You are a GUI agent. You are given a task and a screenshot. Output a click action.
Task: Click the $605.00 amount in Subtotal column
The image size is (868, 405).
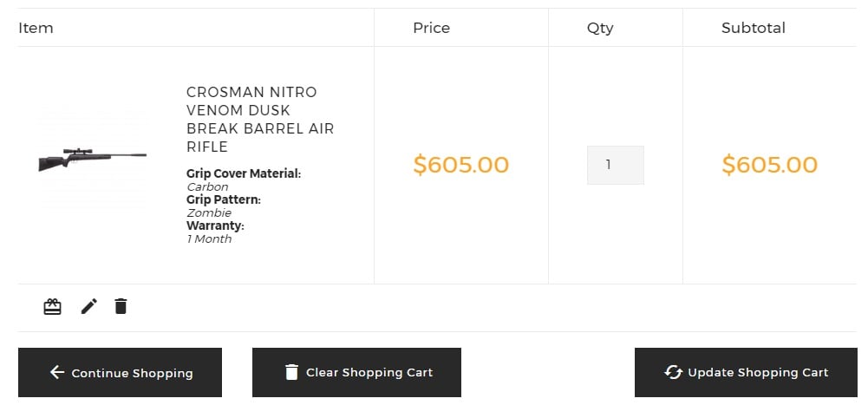(x=769, y=165)
